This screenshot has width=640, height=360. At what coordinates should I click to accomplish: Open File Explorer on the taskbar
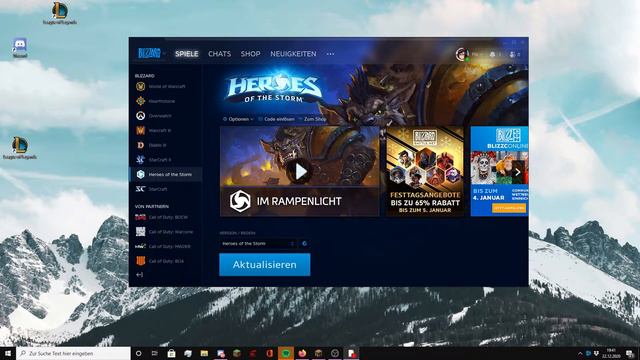pyautogui.click(x=204, y=353)
